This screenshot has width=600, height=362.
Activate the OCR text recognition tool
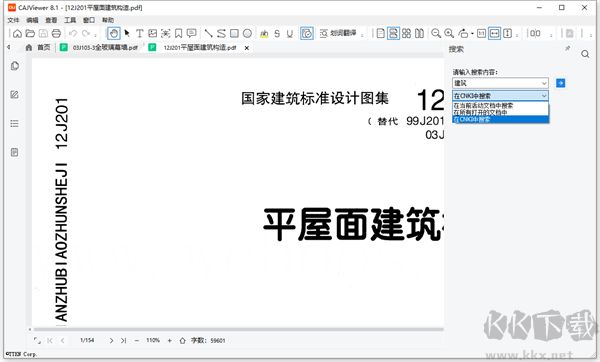click(x=165, y=34)
